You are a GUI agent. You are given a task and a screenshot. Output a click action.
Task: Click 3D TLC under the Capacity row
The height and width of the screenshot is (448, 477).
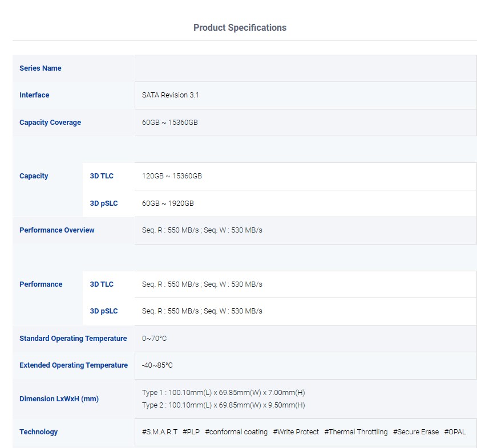click(102, 176)
